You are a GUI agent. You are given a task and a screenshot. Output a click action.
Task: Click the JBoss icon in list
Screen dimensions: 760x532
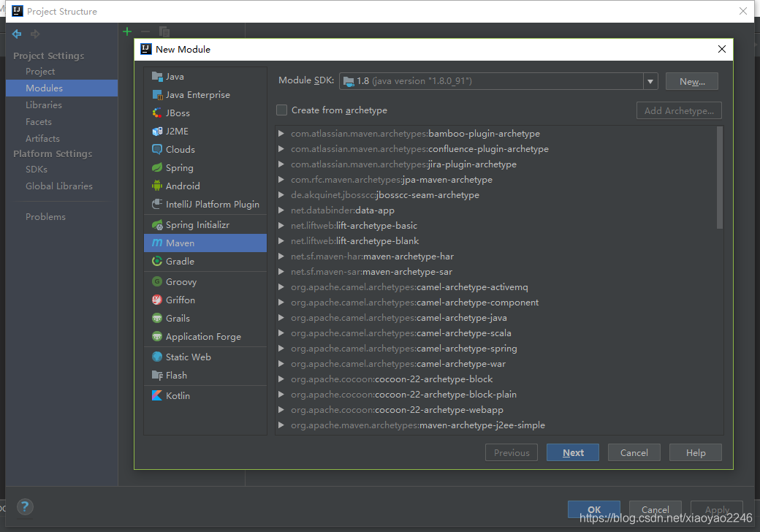pyautogui.click(x=157, y=113)
